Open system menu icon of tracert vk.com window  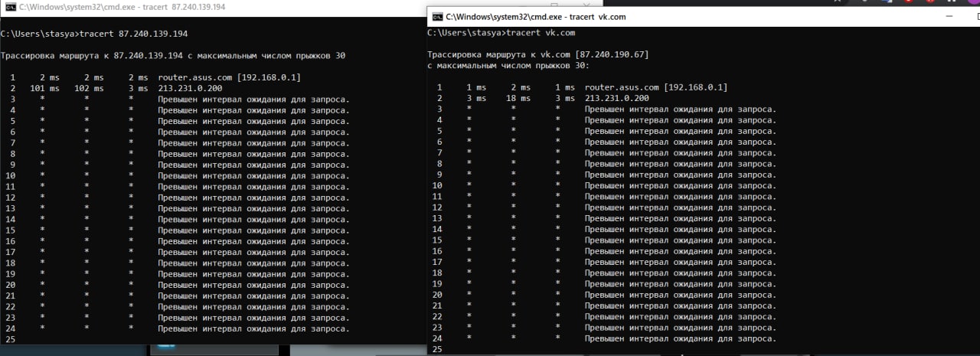[x=437, y=16]
